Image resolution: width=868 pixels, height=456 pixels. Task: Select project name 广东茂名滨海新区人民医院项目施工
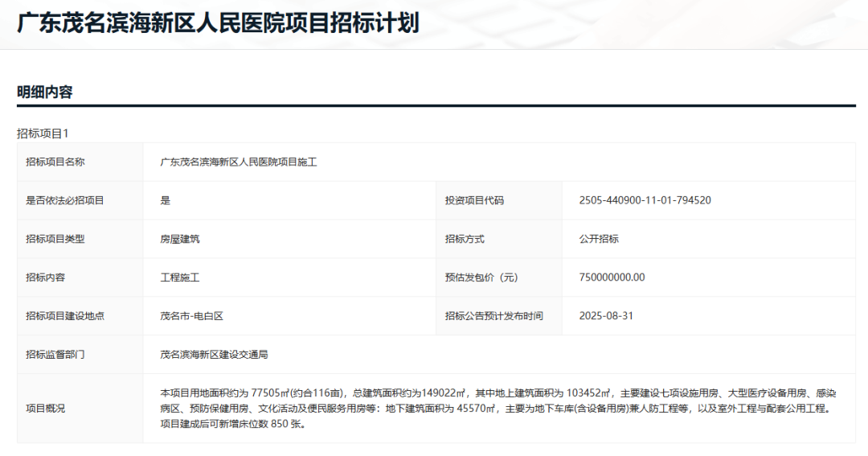239,162
